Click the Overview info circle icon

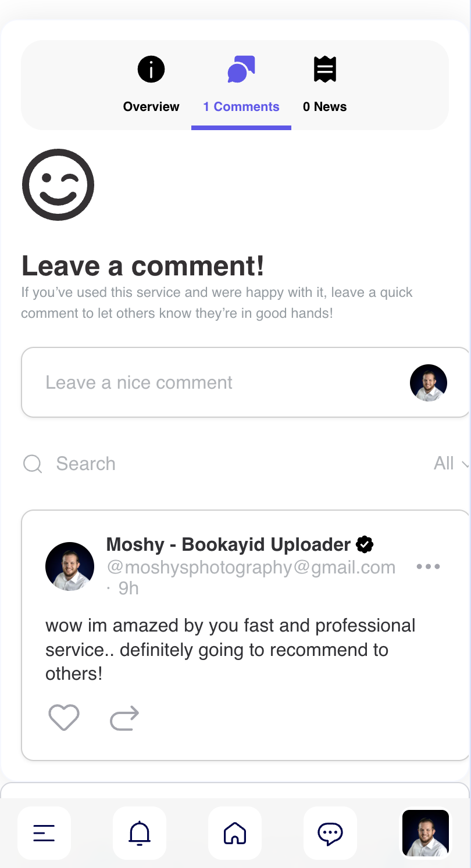(x=151, y=70)
